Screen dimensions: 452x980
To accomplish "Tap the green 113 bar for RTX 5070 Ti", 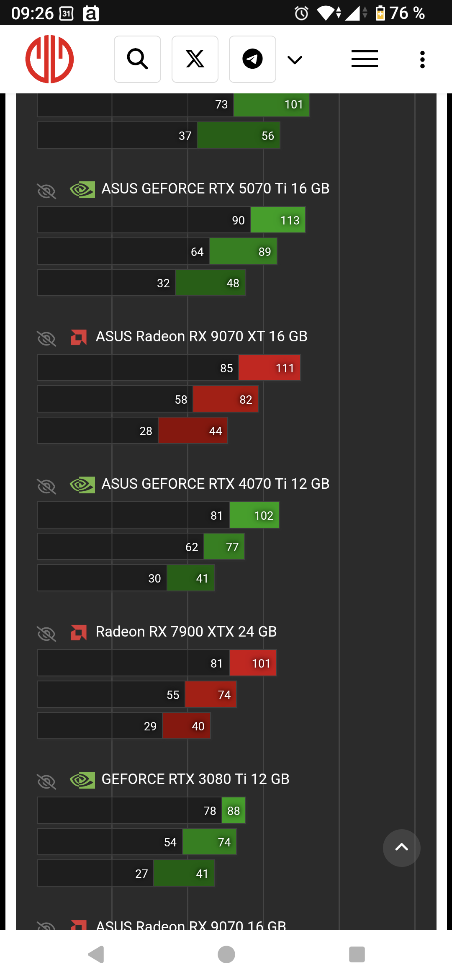I will pos(278,220).
